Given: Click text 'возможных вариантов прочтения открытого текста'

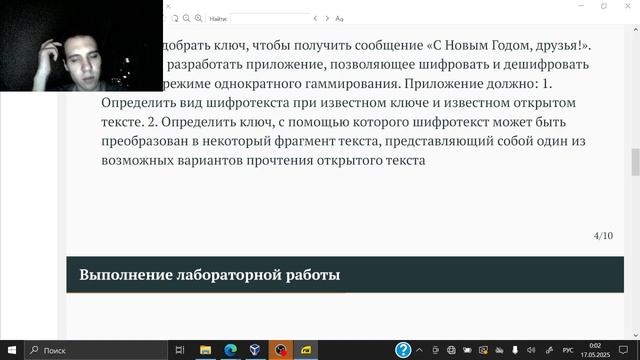Looking at the screenshot, I should [263, 160].
